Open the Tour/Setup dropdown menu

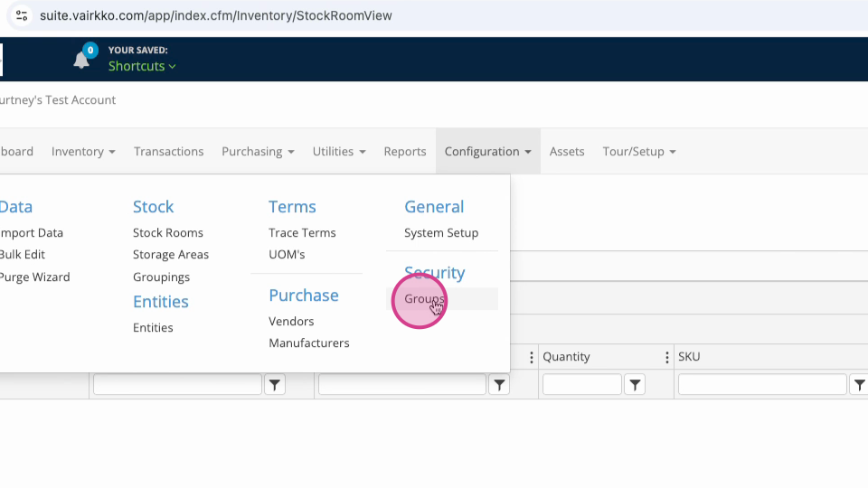tap(639, 152)
